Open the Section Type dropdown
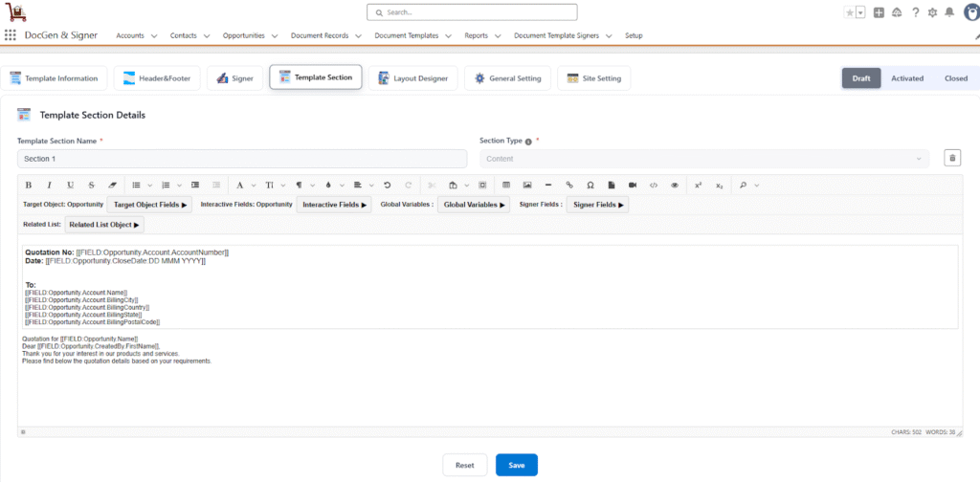Image resolution: width=980 pixels, height=482 pixels. point(703,159)
